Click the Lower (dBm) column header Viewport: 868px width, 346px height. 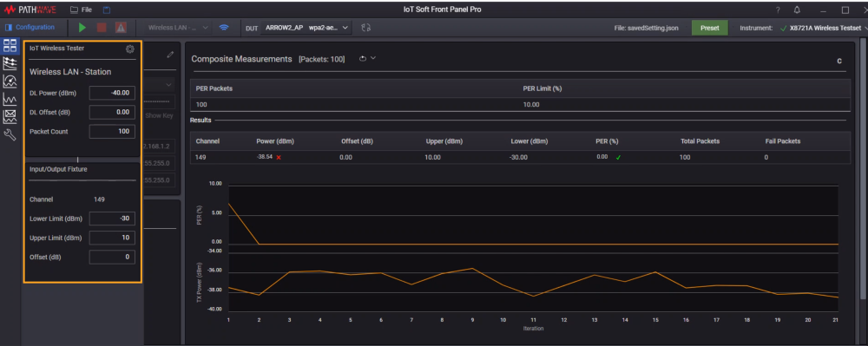click(x=529, y=141)
